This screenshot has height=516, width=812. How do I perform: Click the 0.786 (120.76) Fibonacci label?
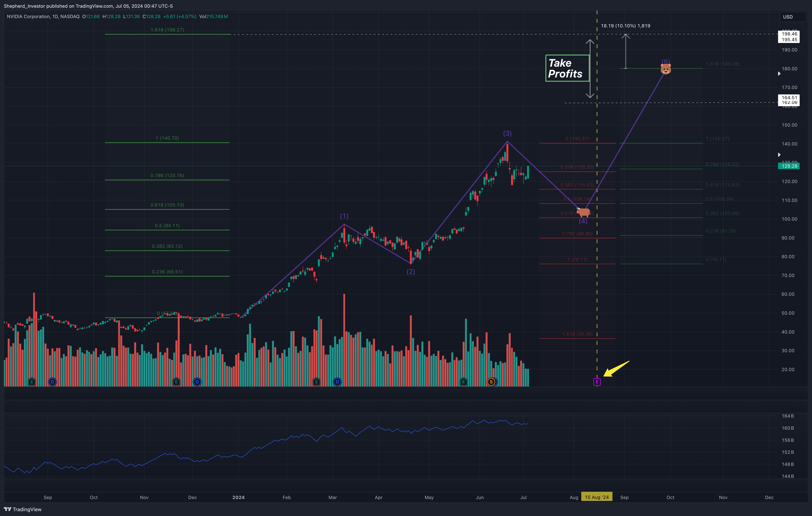click(x=167, y=176)
